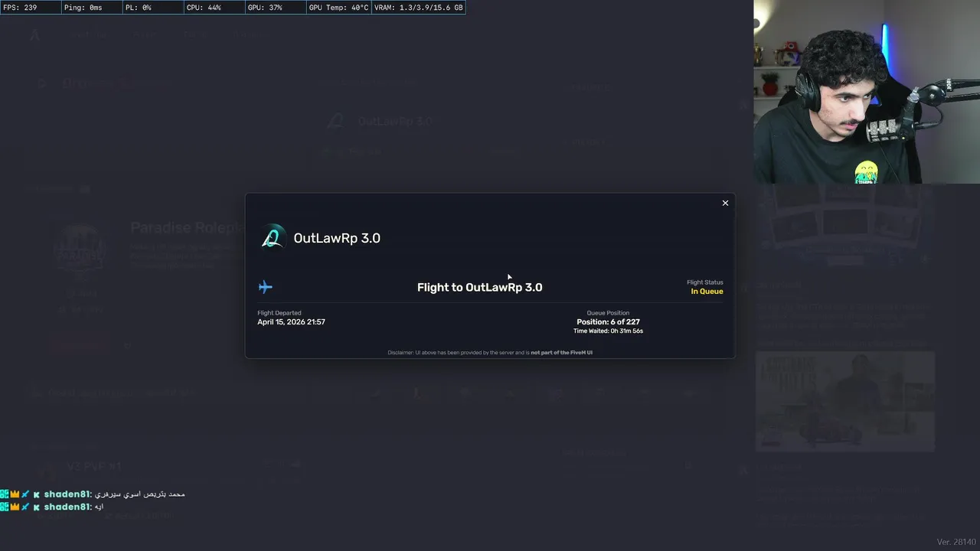Click crown badge on the 'محمد' chat message
Screen dimensions: 980x551
point(15,494)
